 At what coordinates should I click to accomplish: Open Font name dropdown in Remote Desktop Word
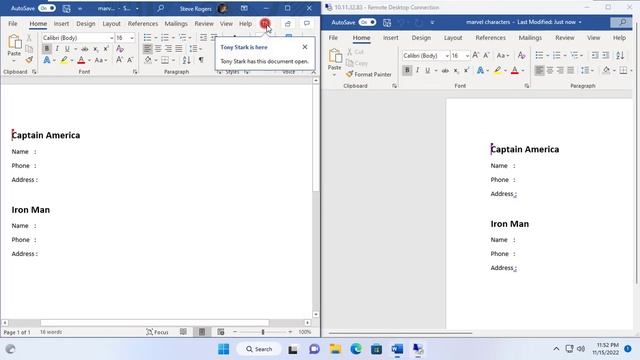coord(447,56)
